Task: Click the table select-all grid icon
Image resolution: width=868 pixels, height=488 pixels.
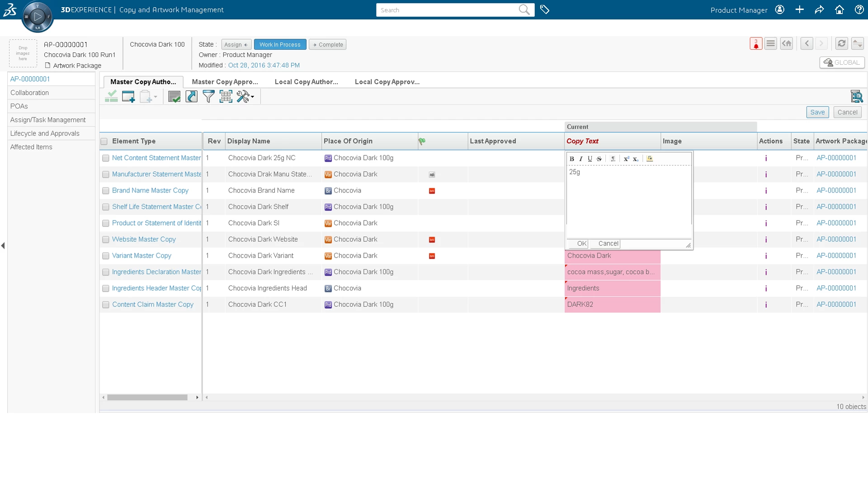Action: pos(226,96)
